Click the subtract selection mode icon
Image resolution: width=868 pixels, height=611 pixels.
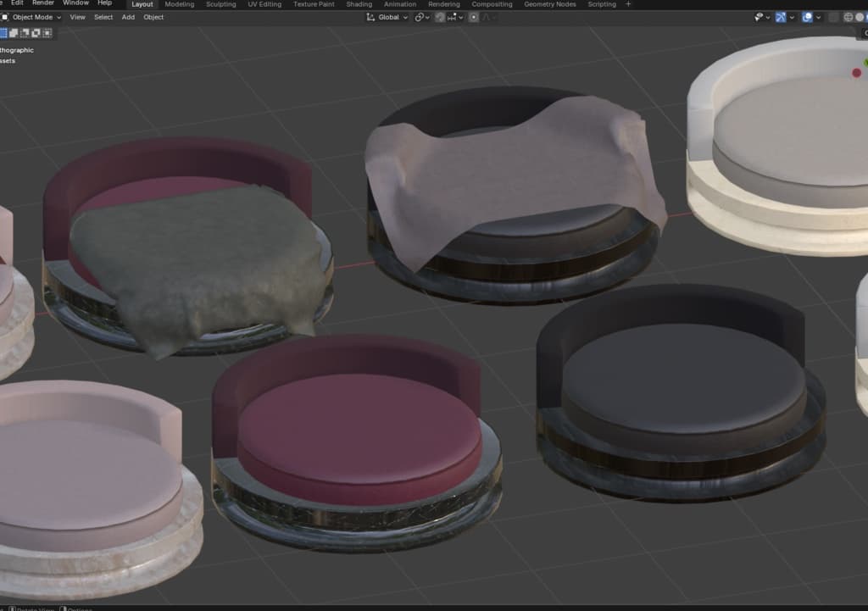pos(25,33)
